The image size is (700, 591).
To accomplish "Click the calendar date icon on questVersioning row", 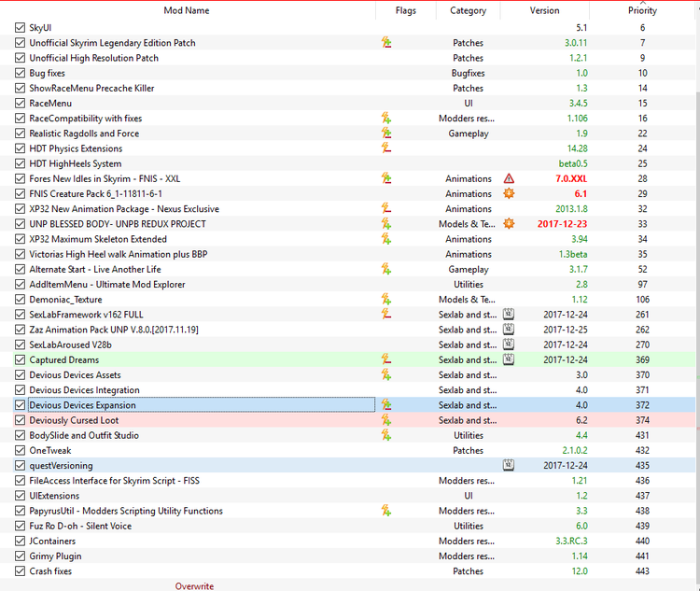I will click(x=509, y=465).
